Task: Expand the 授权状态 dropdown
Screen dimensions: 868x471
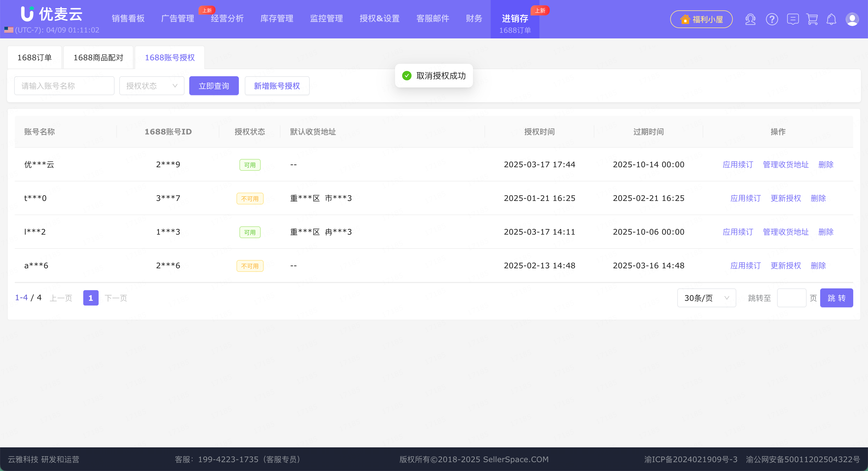Action: pos(152,86)
